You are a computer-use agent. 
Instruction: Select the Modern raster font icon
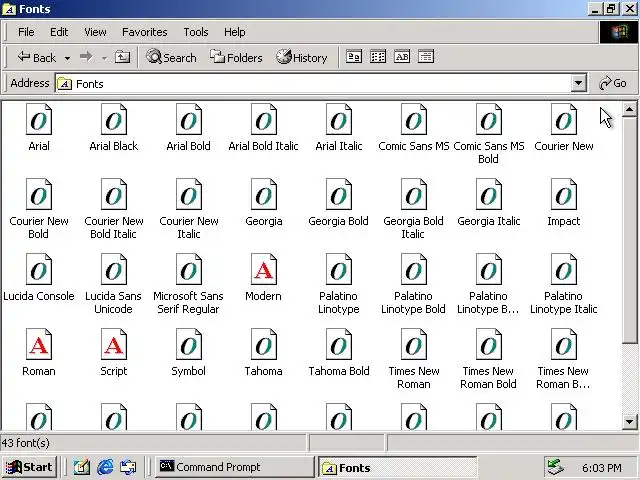click(264, 269)
